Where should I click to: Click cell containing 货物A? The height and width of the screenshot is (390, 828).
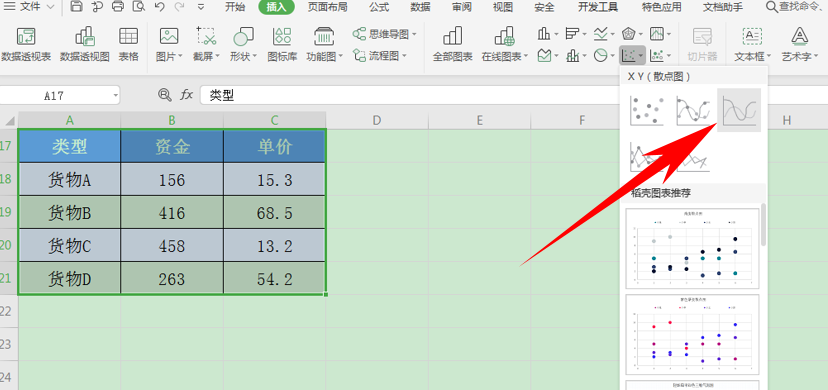[x=70, y=180]
